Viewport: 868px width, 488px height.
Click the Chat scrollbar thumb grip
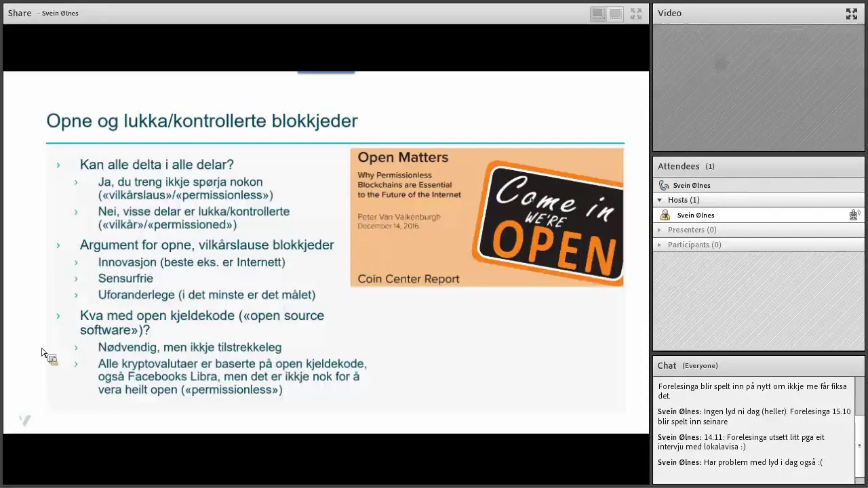click(x=860, y=446)
